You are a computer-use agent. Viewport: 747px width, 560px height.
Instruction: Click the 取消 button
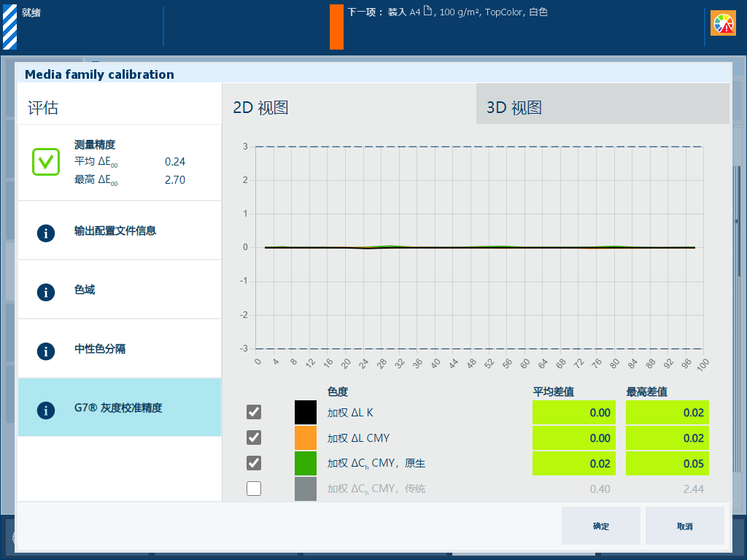[684, 526]
